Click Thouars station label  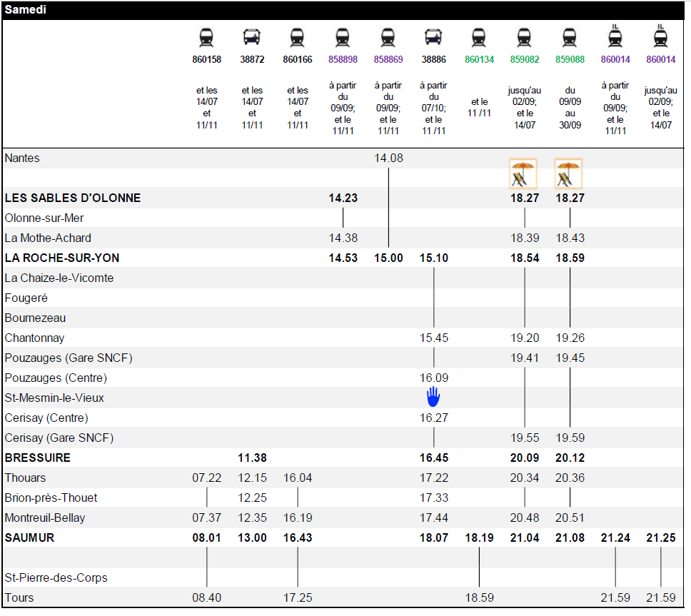[x=25, y=478]
